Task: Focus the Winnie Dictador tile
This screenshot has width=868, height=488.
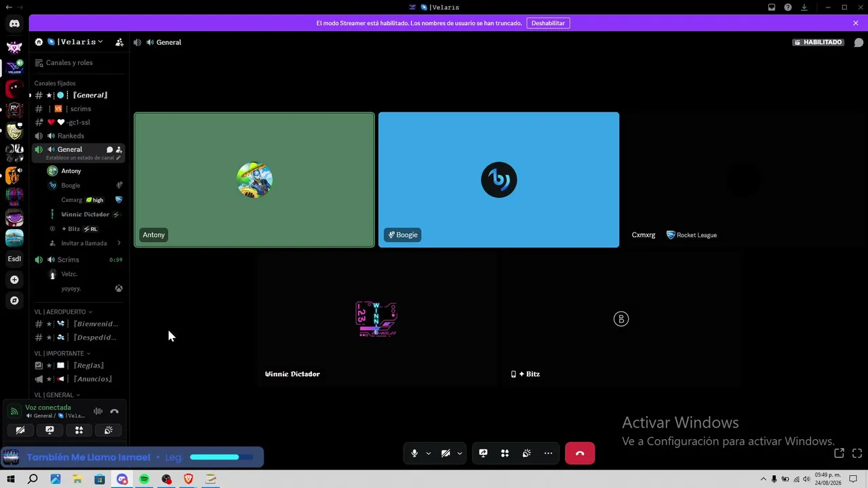Action: 376,319
